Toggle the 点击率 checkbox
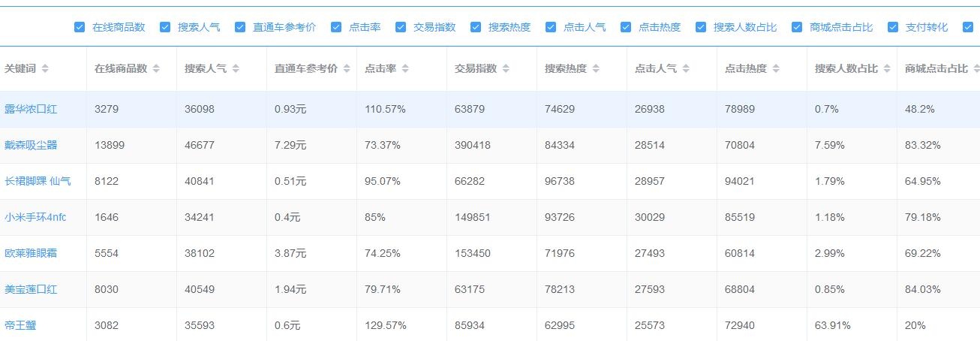The image size is (980, 341). tap(336, 27)
